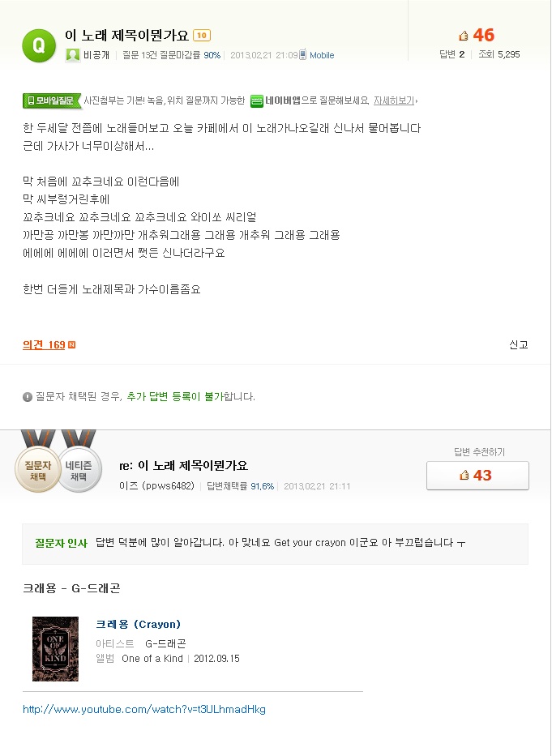The width and height of the screenshot is (552, 756).
Task: Click the thumbs-up icon beside 46
Action: click(x=464, y=36)
